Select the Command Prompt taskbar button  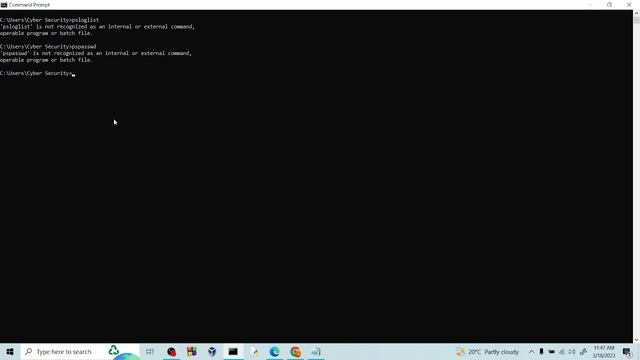coord(233,351)
